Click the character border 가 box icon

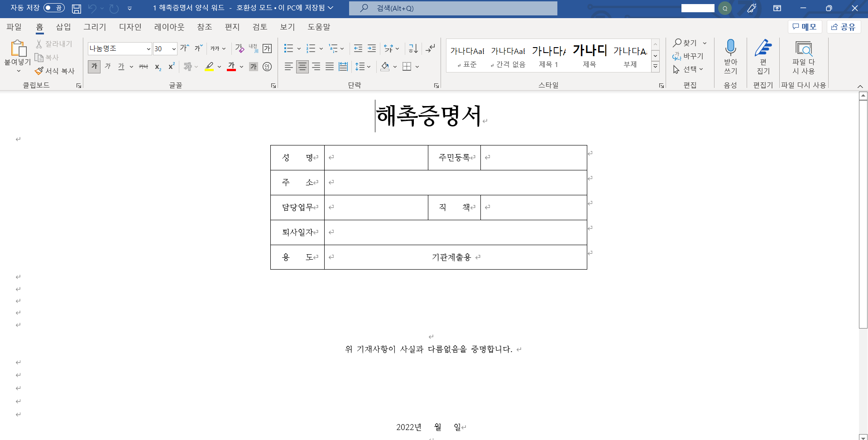coord(267,48)
